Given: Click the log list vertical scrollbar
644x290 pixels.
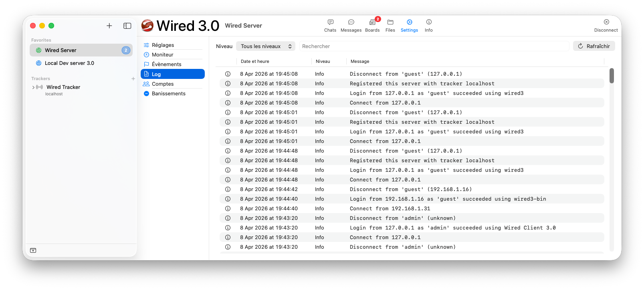Looking at the screenshot, I should pos(612,76).
